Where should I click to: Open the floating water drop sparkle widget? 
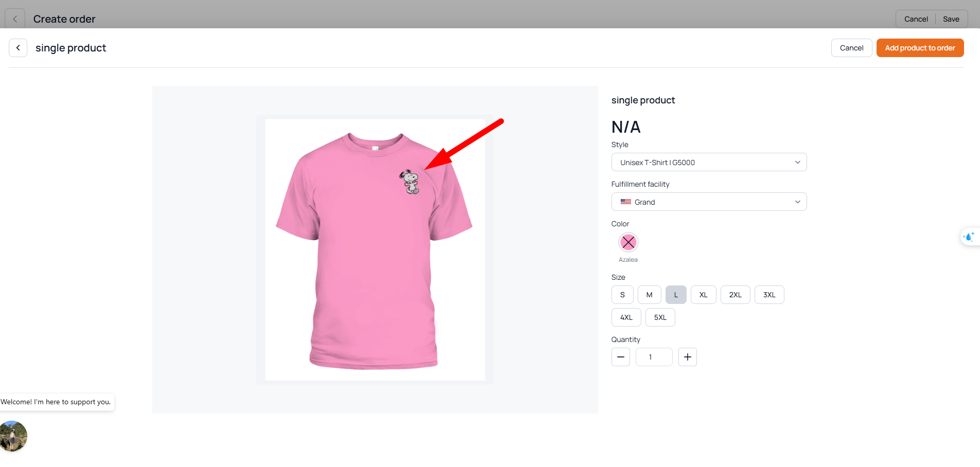pyautogui.click(x=969, y=237)
